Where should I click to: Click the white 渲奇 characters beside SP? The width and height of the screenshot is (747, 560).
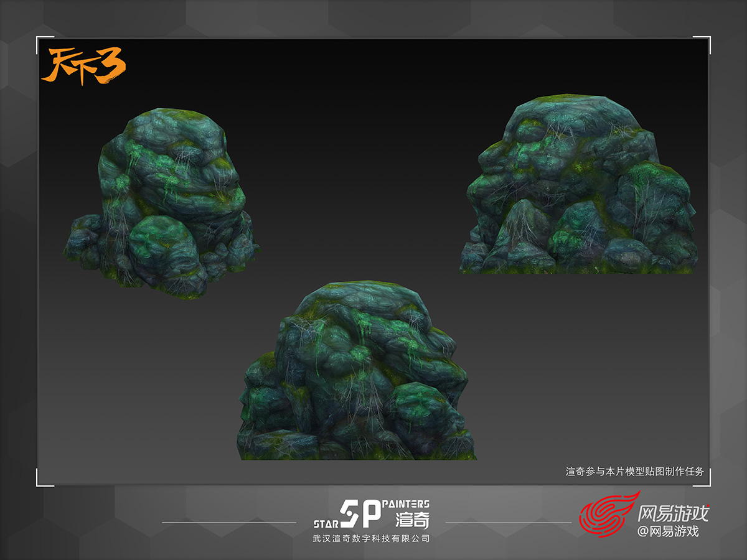(411, 520)
